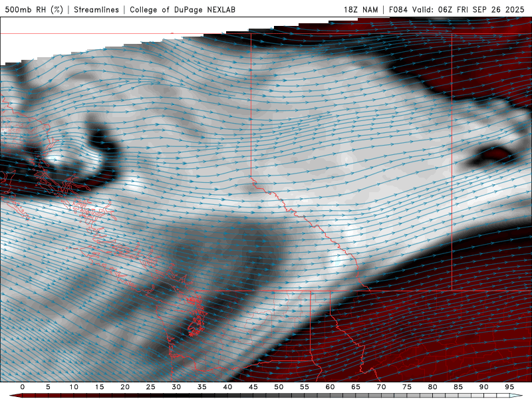Click the dark red left arrow tip of colorbar
Image resolution: width=532 pixels, height=399 pixels.
15,396
